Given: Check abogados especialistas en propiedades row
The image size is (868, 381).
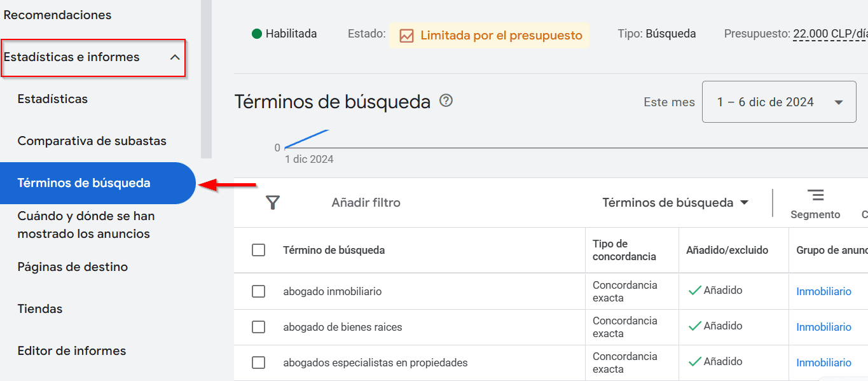Looking at the screenshot, I should point(258,363).
